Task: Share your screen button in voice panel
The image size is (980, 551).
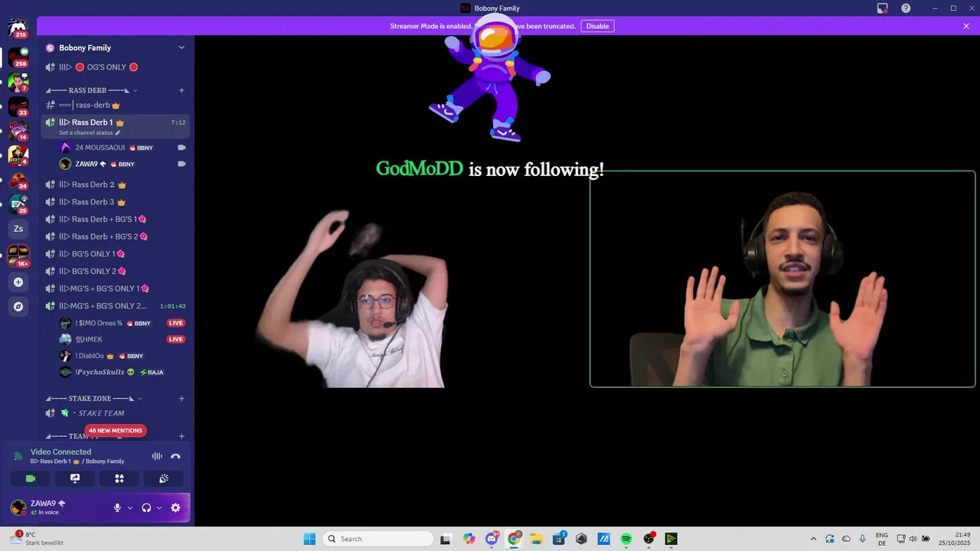Action: (75, 478)
